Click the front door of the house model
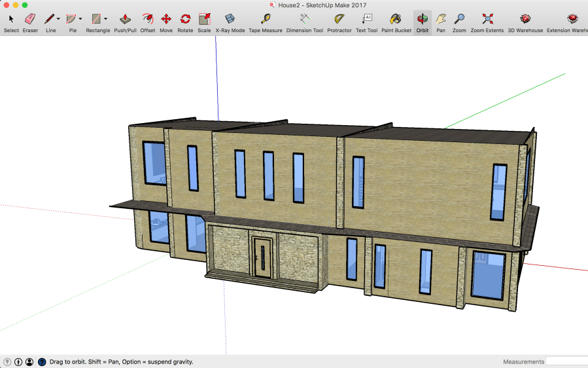 (263, 257)
